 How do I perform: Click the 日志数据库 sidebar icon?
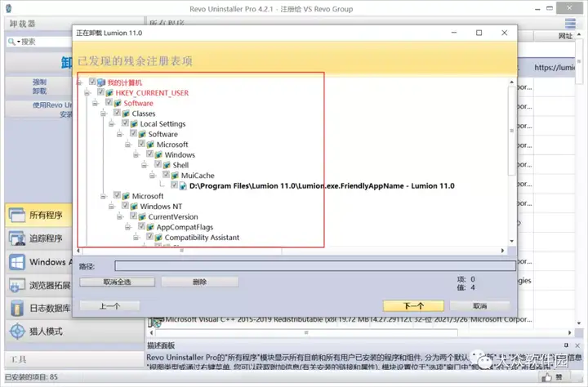pyautogui.click(x=17, y=309)
